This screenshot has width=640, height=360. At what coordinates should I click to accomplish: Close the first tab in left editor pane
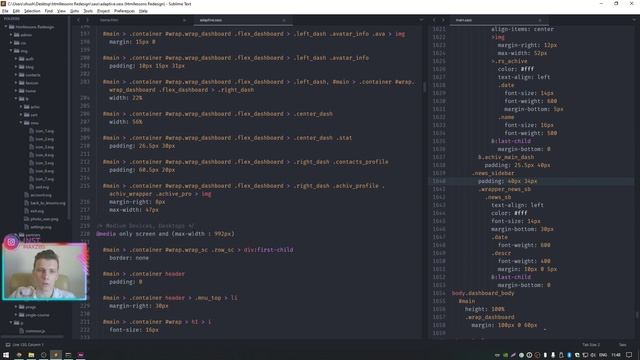[x=184, y=20]
